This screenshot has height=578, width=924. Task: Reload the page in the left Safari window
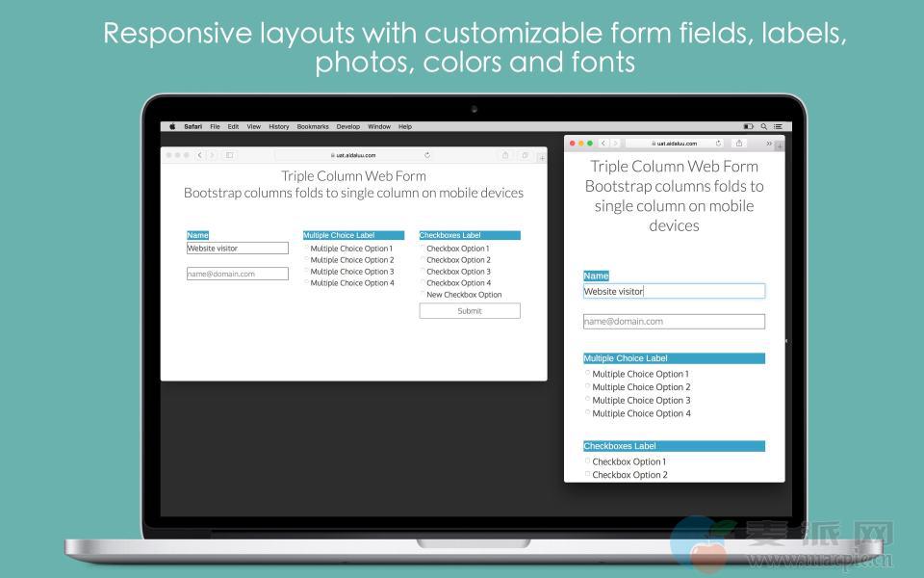[x=427, y=155]
